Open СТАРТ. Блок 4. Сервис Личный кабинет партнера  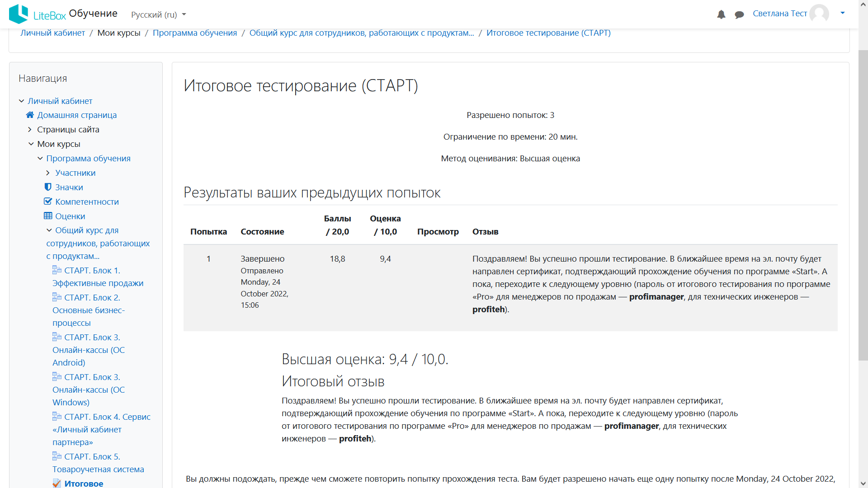[x=101, y=429]
